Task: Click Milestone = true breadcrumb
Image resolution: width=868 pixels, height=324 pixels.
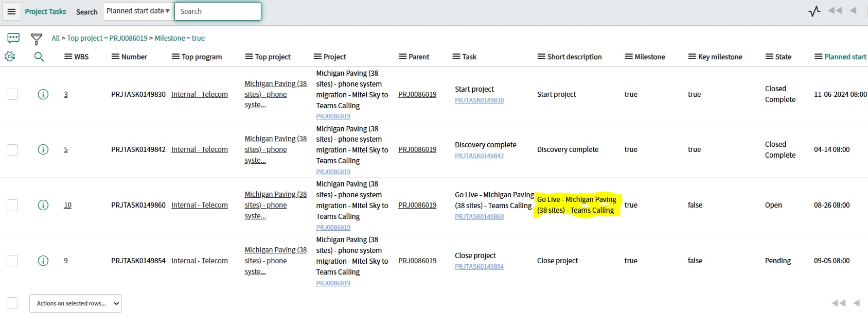Action: (x=180, y=38)
